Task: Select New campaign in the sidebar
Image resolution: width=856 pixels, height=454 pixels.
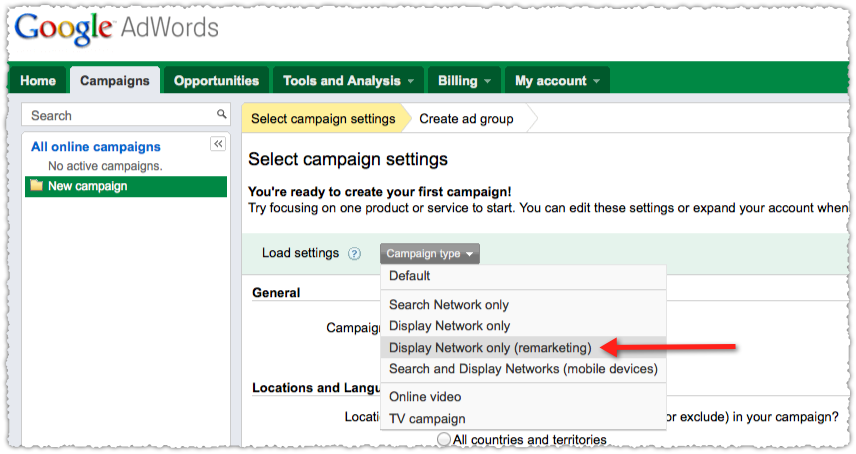Action: click(126, 186)
